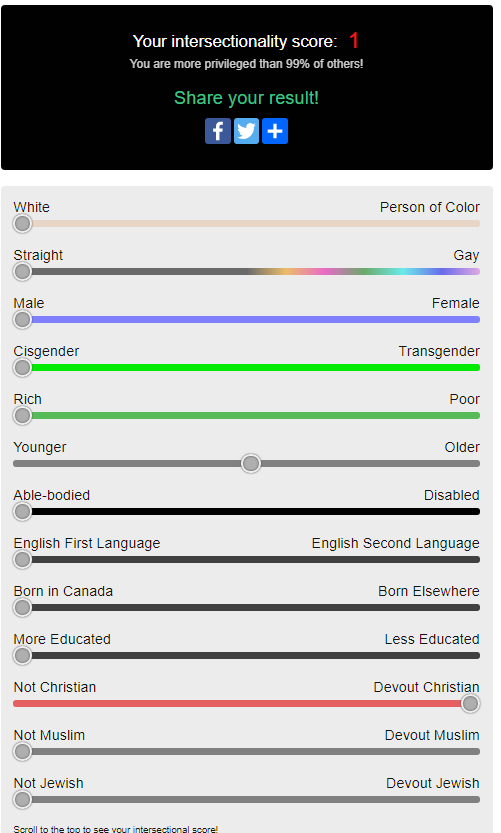The height and width of the screenshot is (833, 501).
Task: Click the rainbow section of the Gay slider track
Action: pyautogui.click(x=367, y=271)
